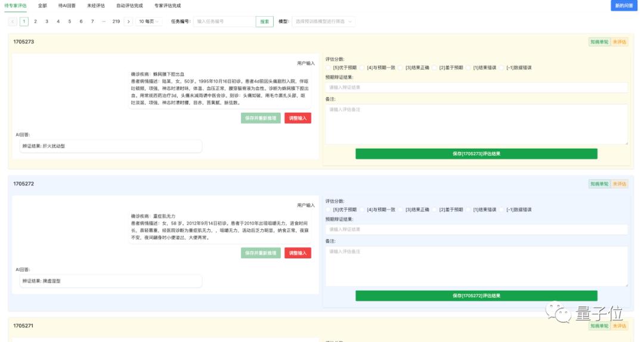
Task: Click 保存[1705273]评估结果 button
Action: pyautogui.click(x=476, y=154)
